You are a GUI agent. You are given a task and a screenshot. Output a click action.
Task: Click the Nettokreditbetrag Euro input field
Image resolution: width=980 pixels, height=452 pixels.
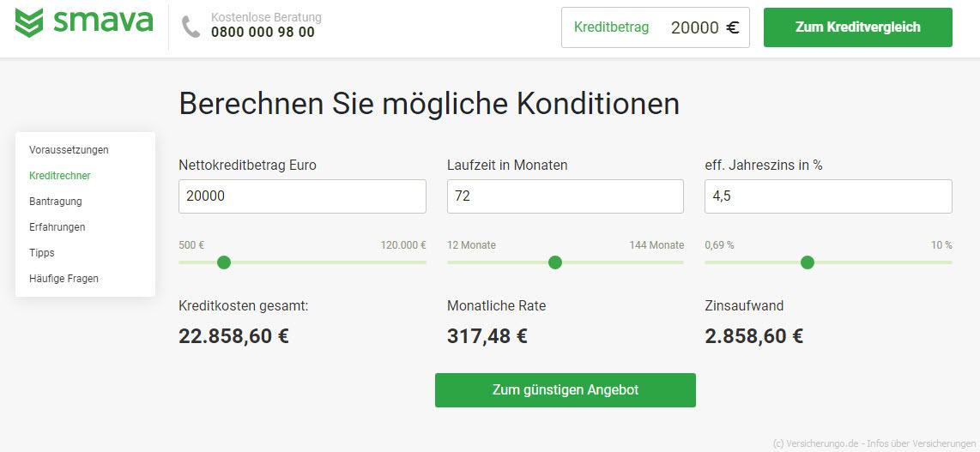pos(303,196)
